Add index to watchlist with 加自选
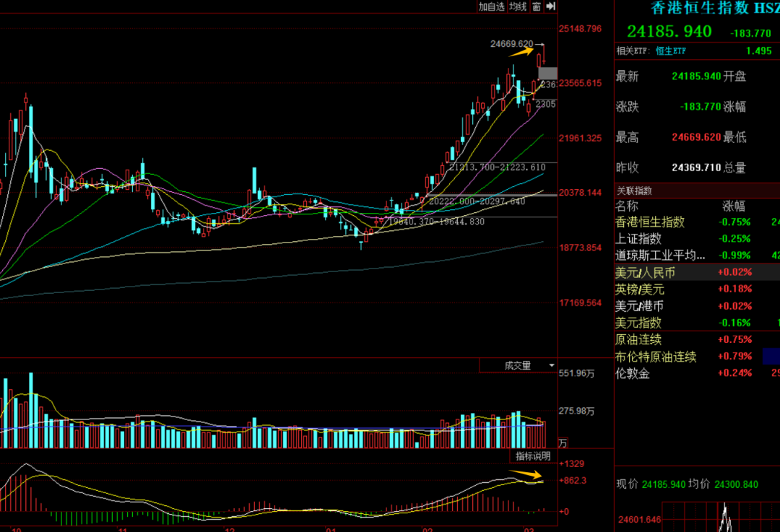780x532 pixels. tap(491, 6)
